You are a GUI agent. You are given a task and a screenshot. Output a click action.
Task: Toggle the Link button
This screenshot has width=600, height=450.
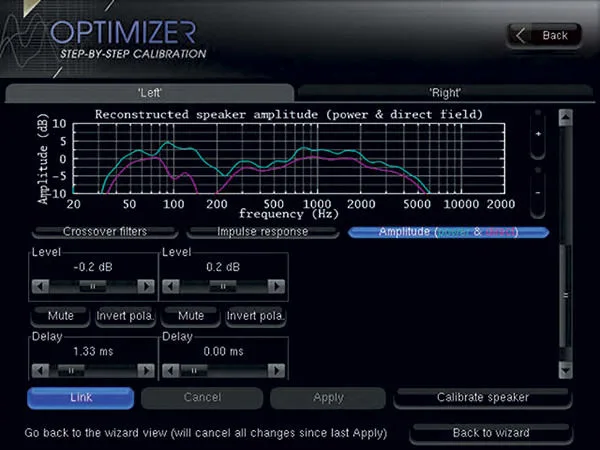[81, 398]
